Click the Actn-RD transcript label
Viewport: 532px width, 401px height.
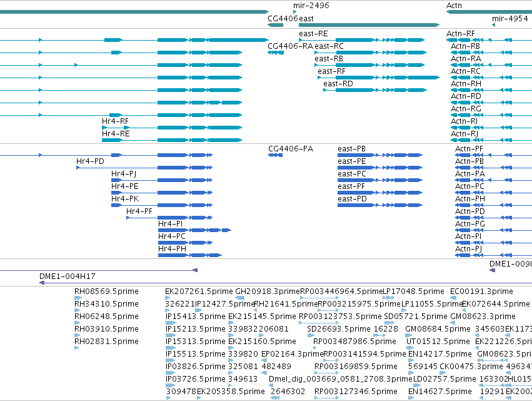[x=466, y=96]
